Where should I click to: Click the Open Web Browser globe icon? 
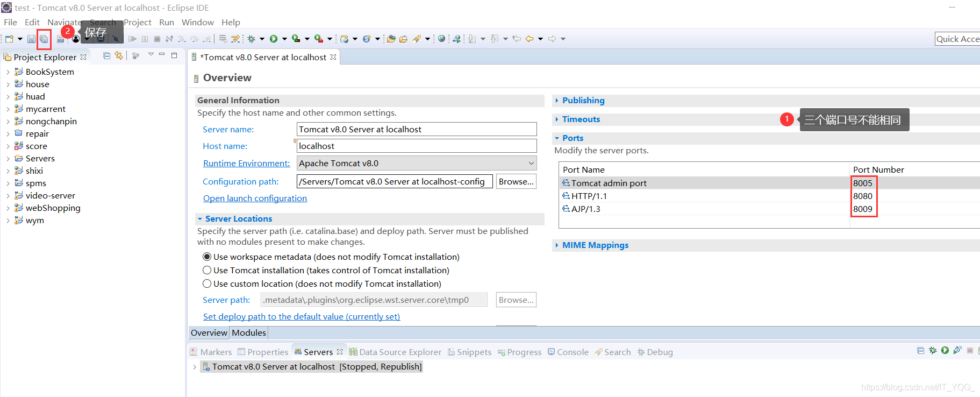click(x=441, y=39)
